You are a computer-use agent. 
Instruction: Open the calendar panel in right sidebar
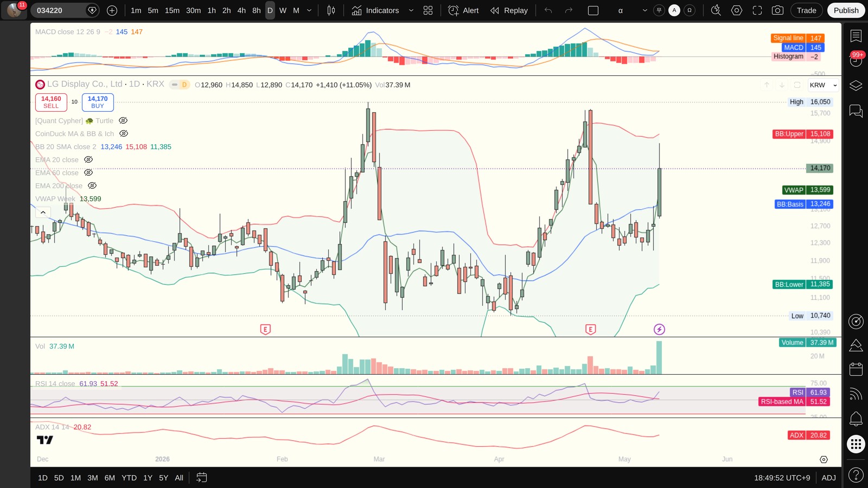[x=856, y=369]
